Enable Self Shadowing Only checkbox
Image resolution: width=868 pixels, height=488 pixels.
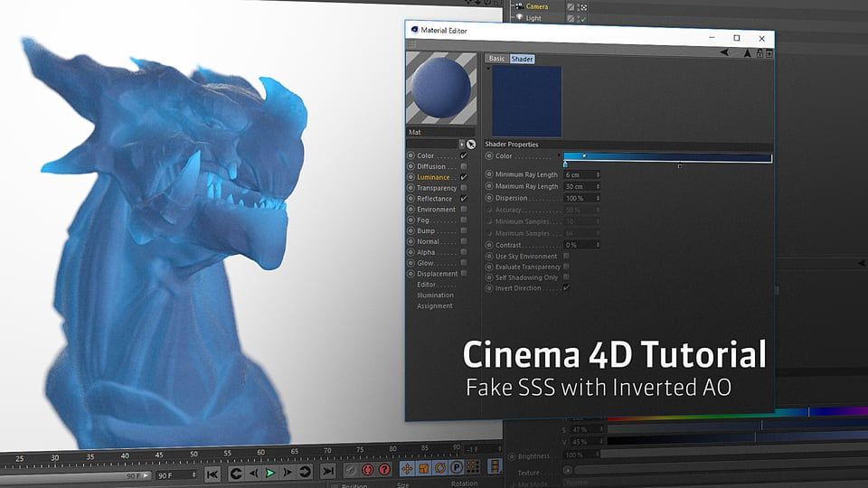click(566, 277)
